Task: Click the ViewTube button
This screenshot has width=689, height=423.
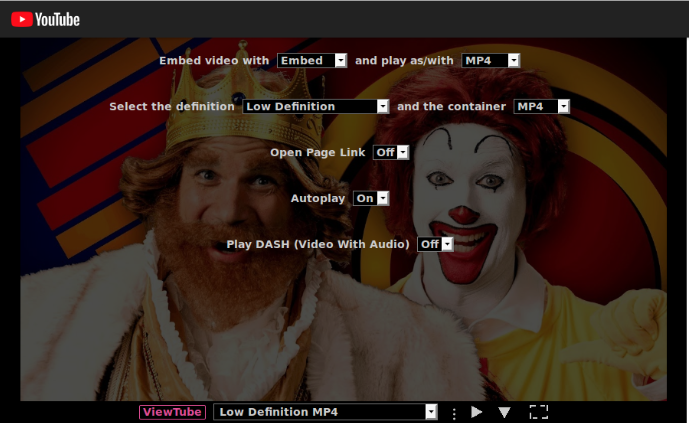Action: pos(172,412)
